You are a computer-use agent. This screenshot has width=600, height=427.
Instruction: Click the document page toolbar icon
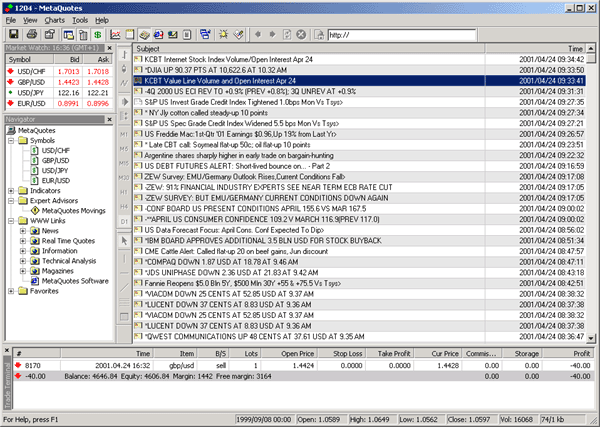187,35
